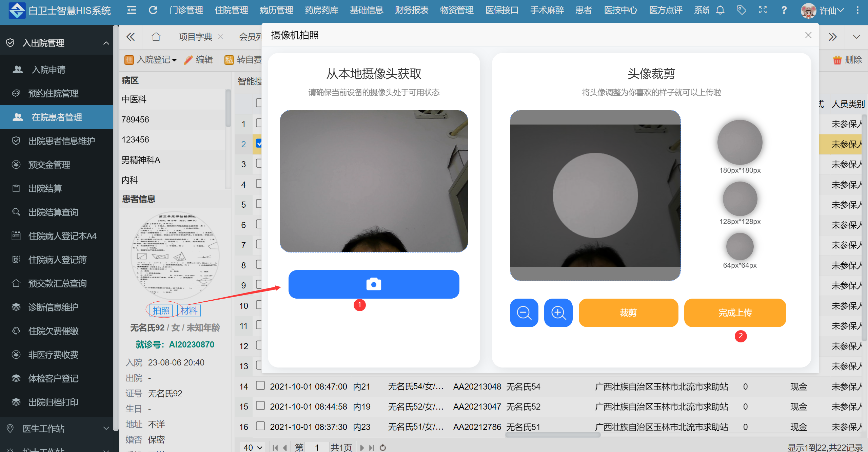Click the 材料 button under patient photo

point(189,310)
